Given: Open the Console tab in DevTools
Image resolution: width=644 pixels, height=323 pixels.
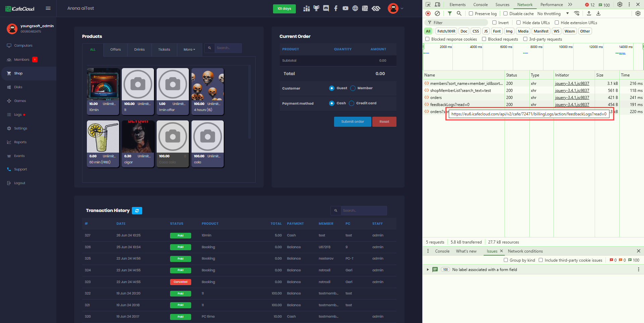Looking at the screenshot, I should (x=480, y=5).
